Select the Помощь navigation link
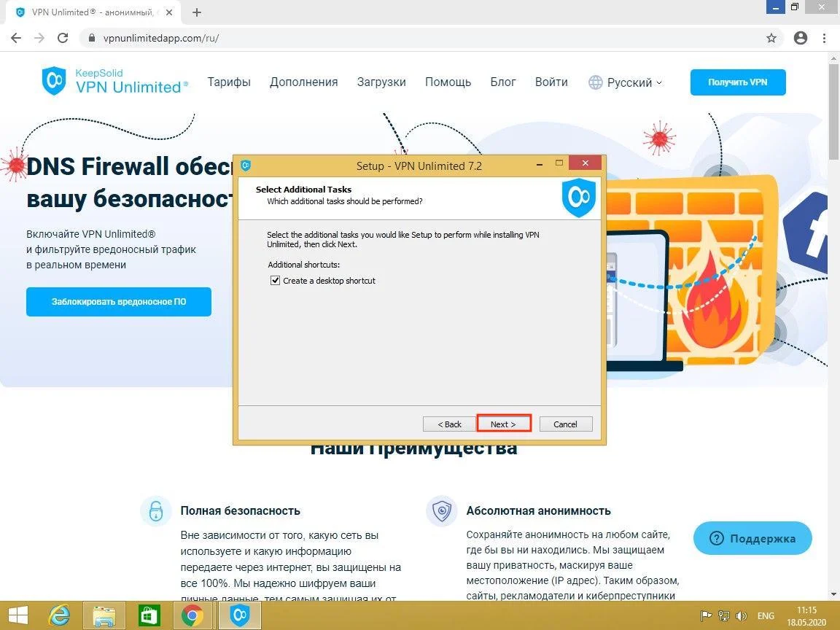This screenshot has height=630, width=840. click(448, 82)
